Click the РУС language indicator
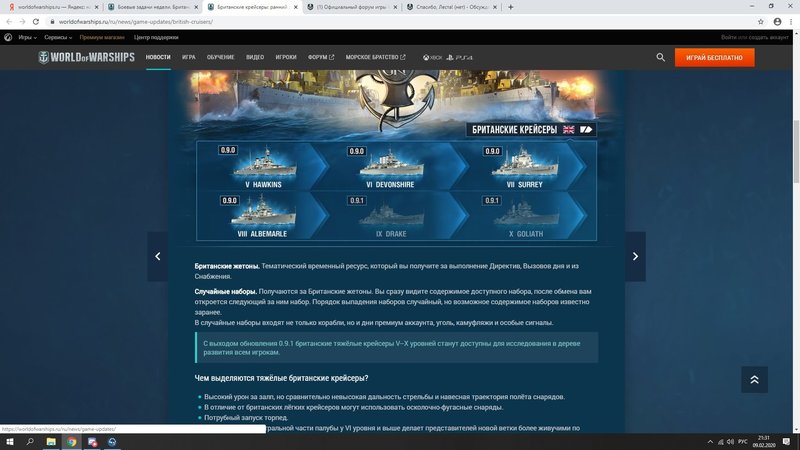The image size is (800, 450). click(x=742, y=442)
